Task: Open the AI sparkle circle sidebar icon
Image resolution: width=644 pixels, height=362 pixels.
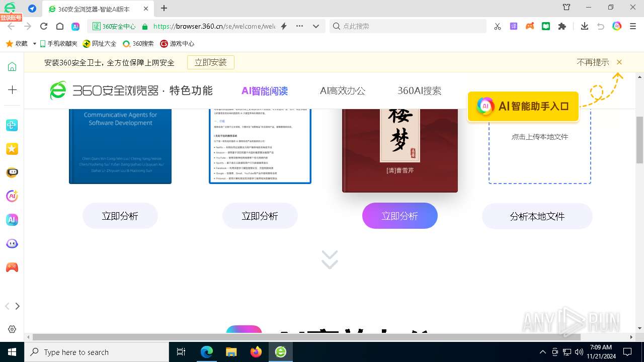Action: click(x=12, y=196)
